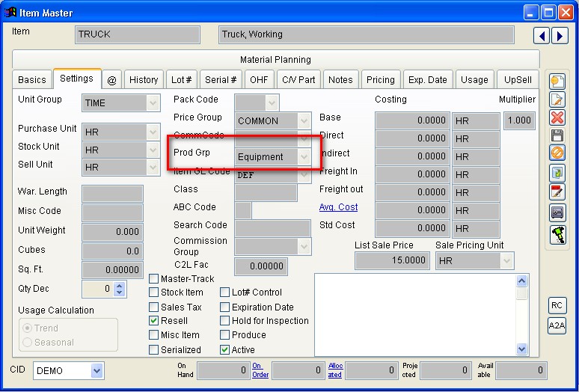Enable the Sales Tax checkbox
579x392 pixels.
point(154,307)
